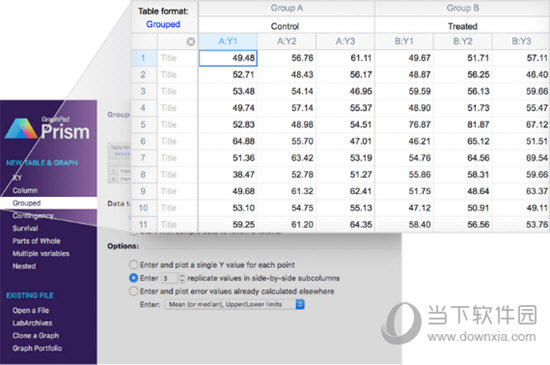
Task: Select 'Enter and plot error values already calculated'
Action: click(x=133, y=291)
